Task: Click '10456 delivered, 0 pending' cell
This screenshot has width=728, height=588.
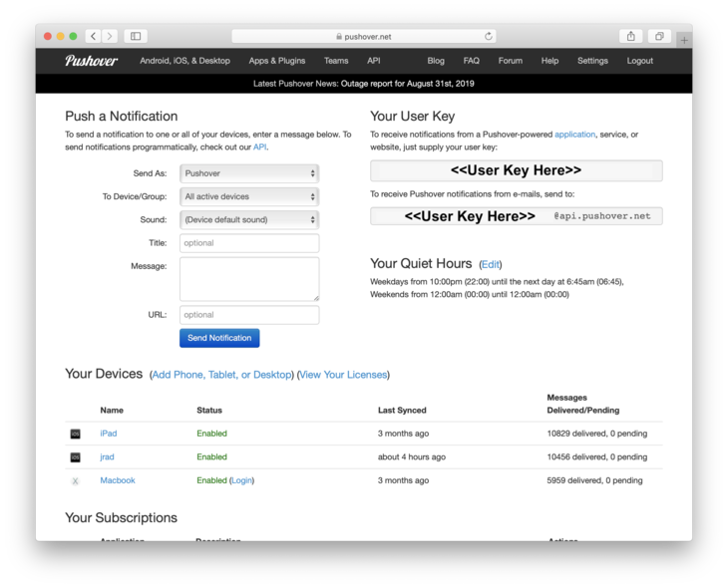Action: point(597,457)
